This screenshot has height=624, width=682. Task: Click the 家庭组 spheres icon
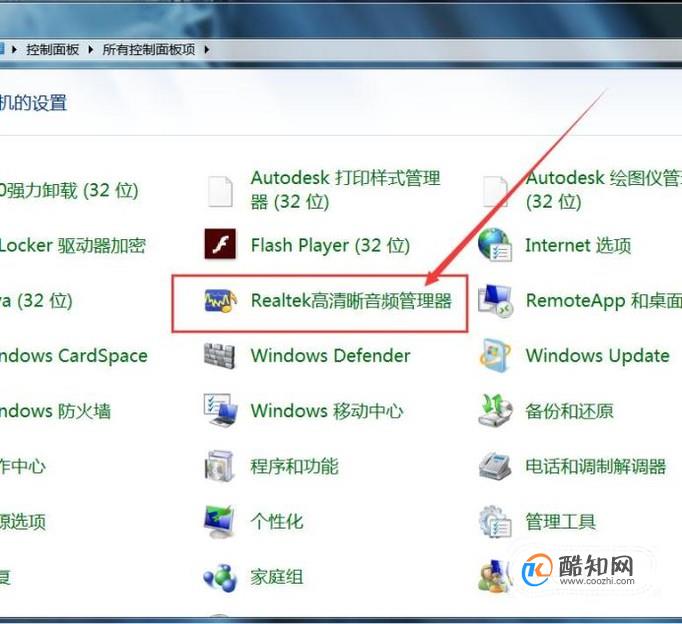point(220,577)
